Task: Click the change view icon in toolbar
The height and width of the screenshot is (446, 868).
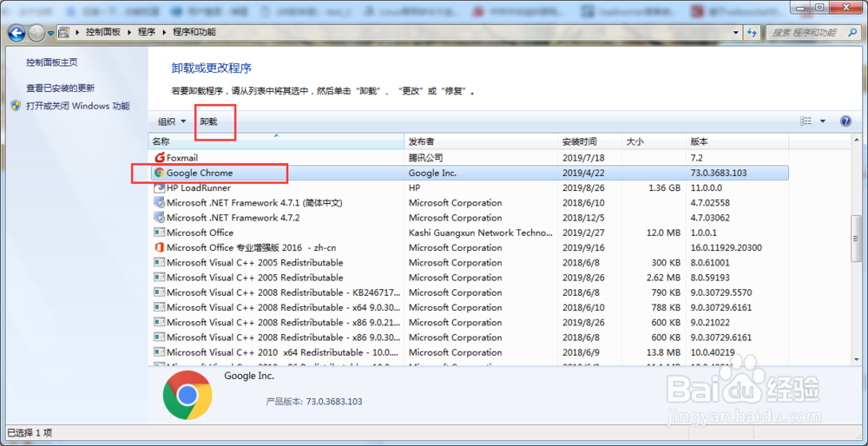Action: [x=806, y=121]
